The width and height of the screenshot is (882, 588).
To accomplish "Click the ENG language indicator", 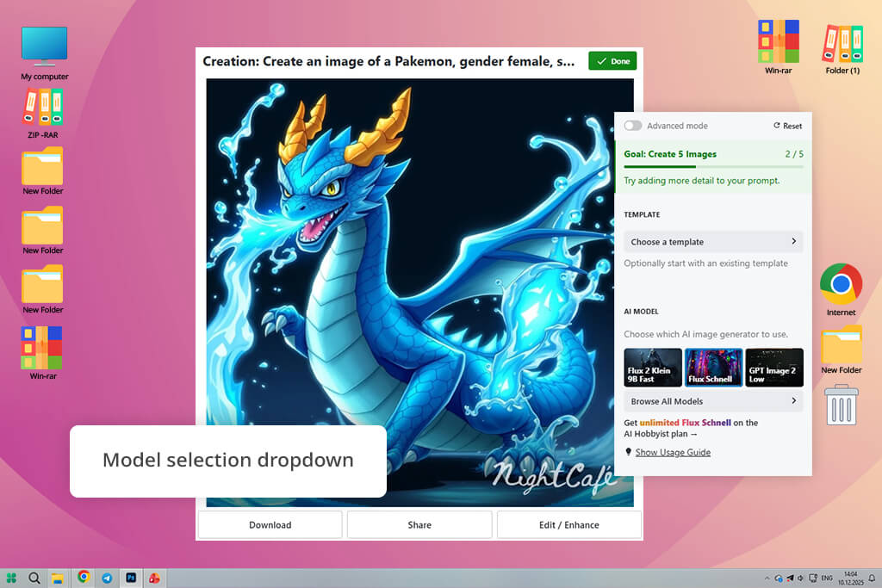I will click(x=827, y=578).
